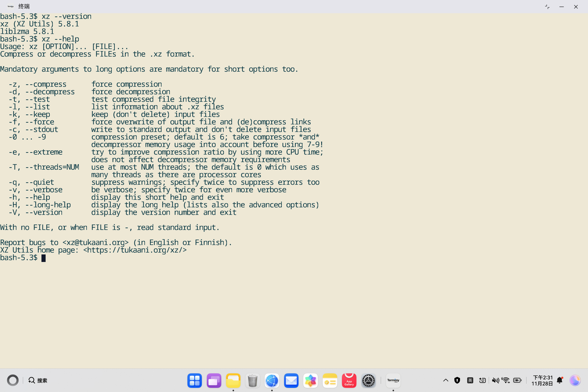
Task: Click the terminal prompt cursor line
Action: (44, 258)
